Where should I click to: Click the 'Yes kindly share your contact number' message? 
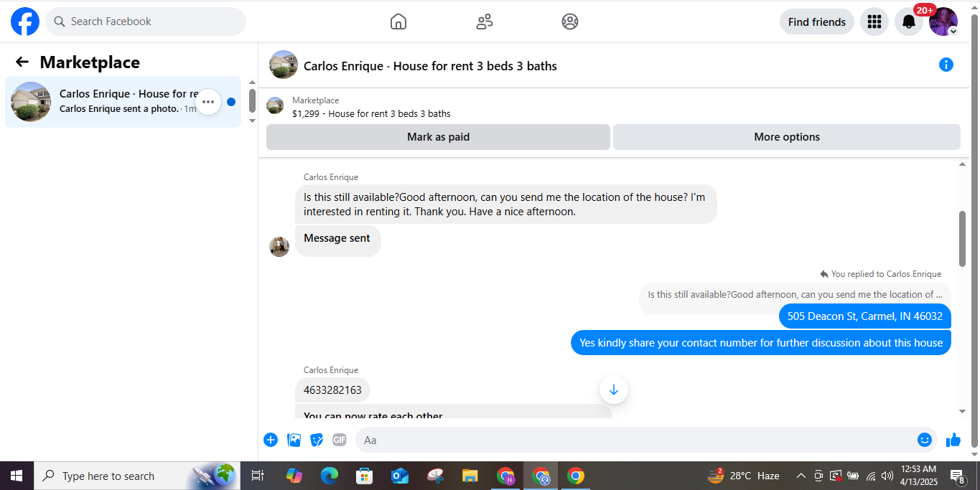[x=761, y=343]
